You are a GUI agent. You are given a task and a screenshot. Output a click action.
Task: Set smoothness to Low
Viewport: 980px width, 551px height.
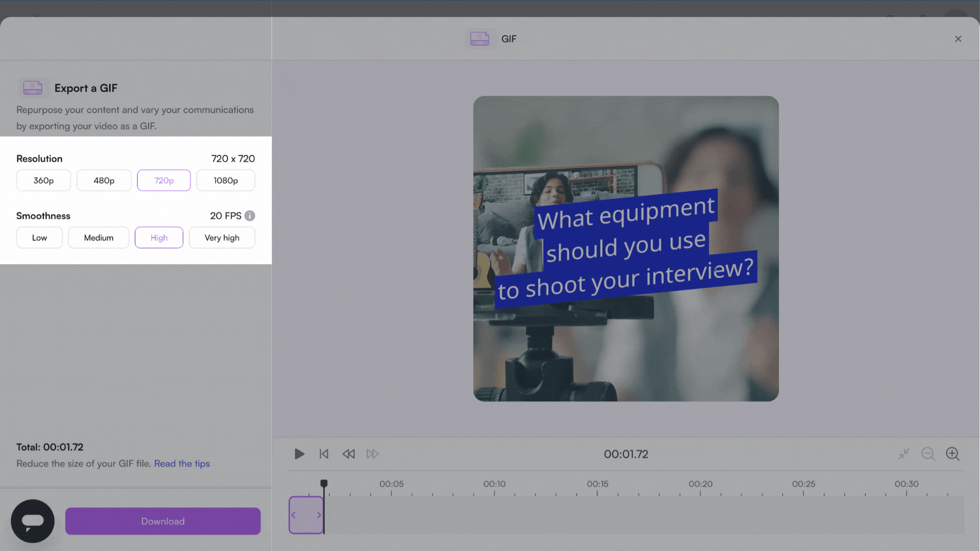click(39, 238)
